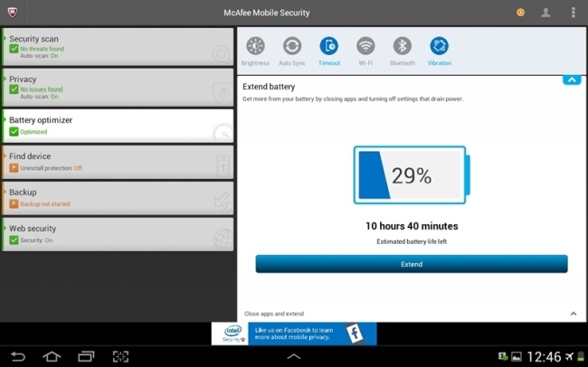The image size is (588, 367).
Task: Tap the phone locator icon in Find device
Action: (223, 166)
